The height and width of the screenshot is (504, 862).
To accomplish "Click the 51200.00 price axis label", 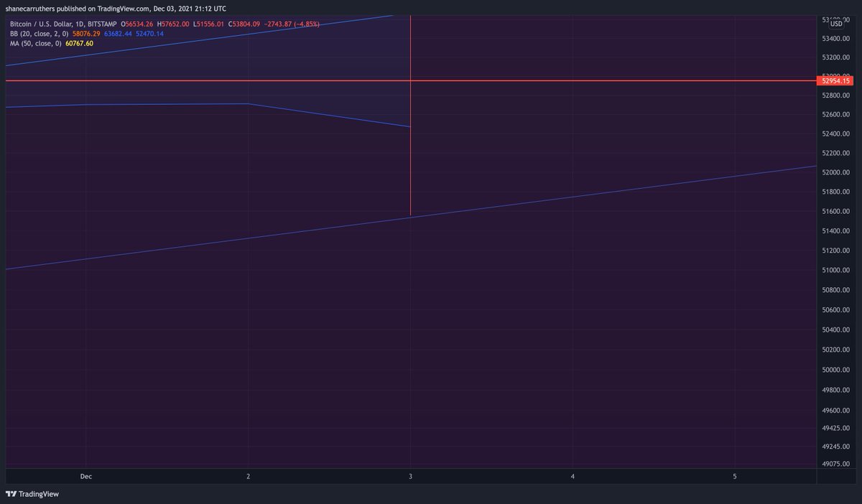I will (836, 250).
